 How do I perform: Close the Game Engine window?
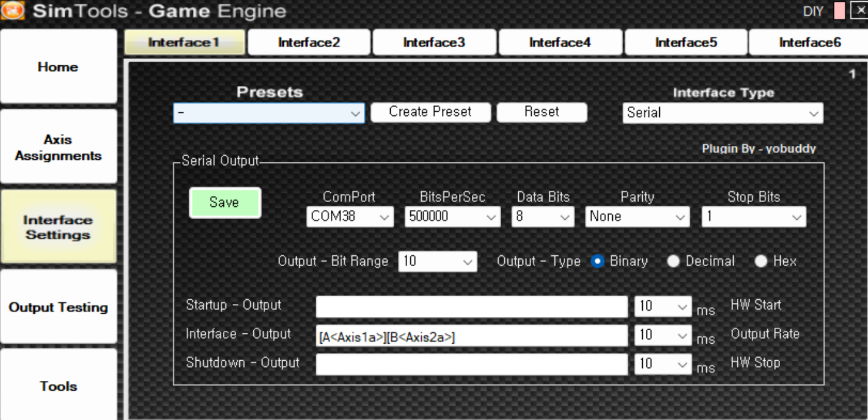(859, 11)
